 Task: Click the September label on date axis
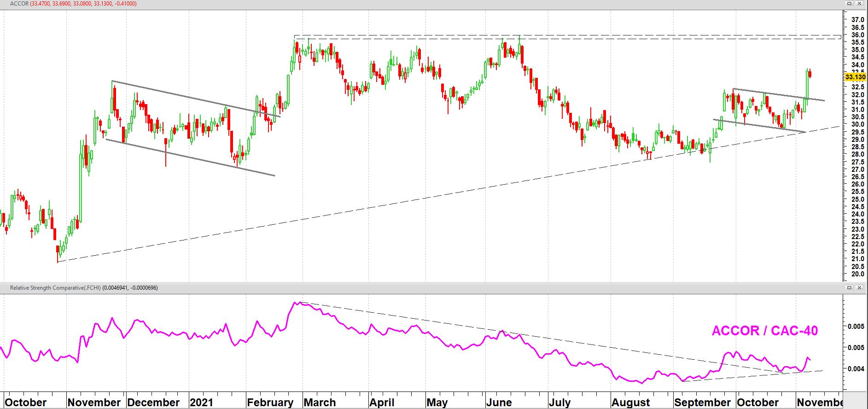[702, 402]
